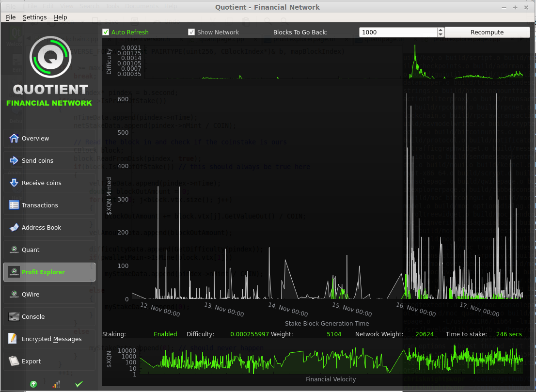
Task: Toggle the Auto Refresh checkbox
Action: tap(106, 32)
